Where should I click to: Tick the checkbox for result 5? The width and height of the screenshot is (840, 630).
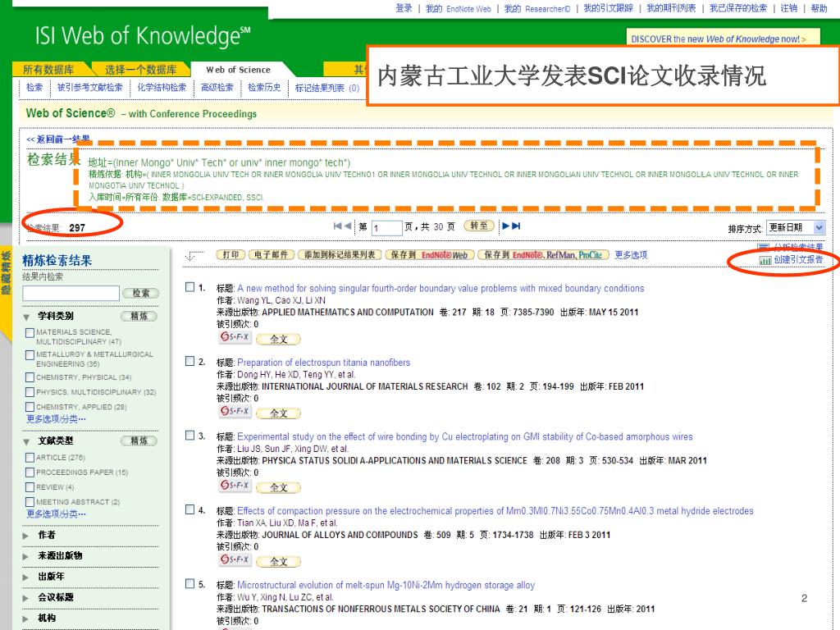pos(189,584)
